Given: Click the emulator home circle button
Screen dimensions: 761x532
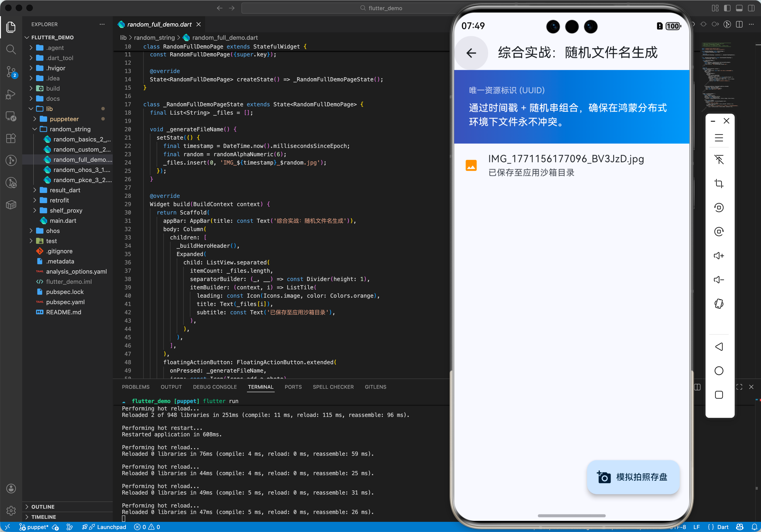Looking at the screenshot, I should click(x=718, y=371).
